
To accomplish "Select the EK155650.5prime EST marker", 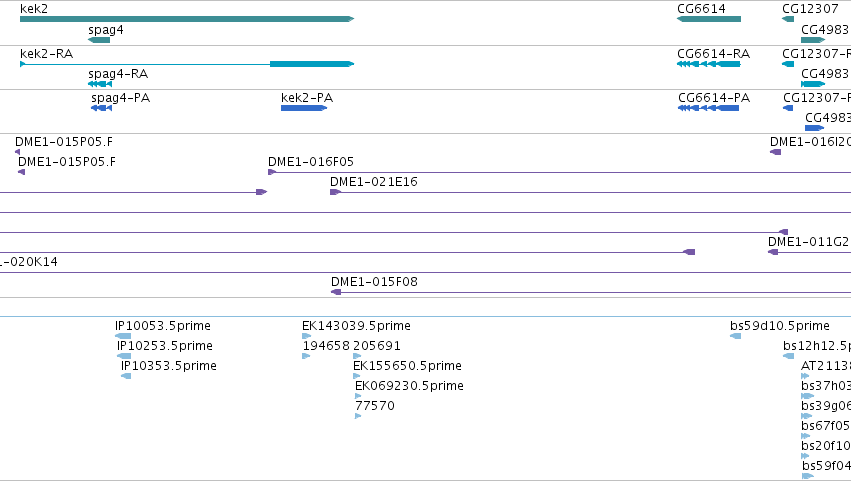I will [x=357, y=376].
